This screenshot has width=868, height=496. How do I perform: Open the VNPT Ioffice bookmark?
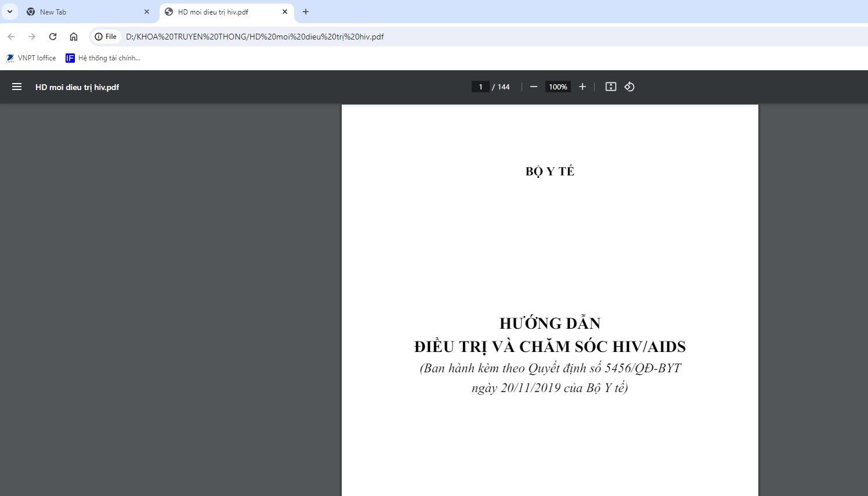(31, 58)
